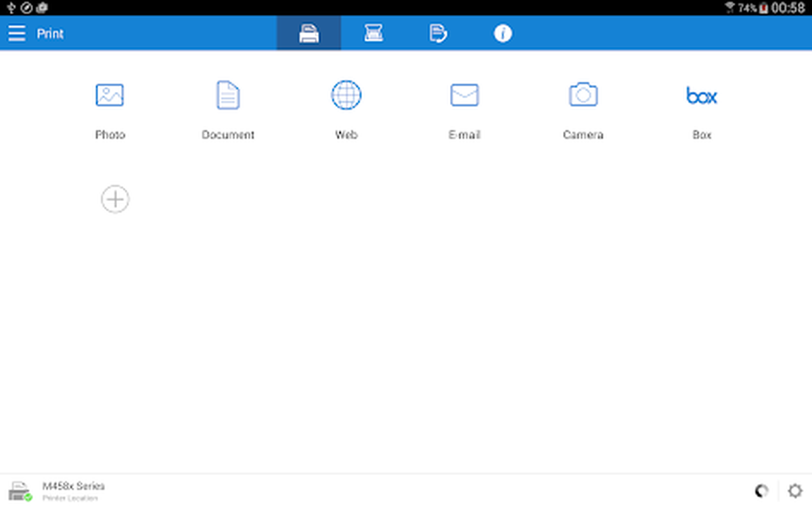This screenshot has height=507, width=812.
Task: Tap the USB notification icon
Action: coord(11,8)
